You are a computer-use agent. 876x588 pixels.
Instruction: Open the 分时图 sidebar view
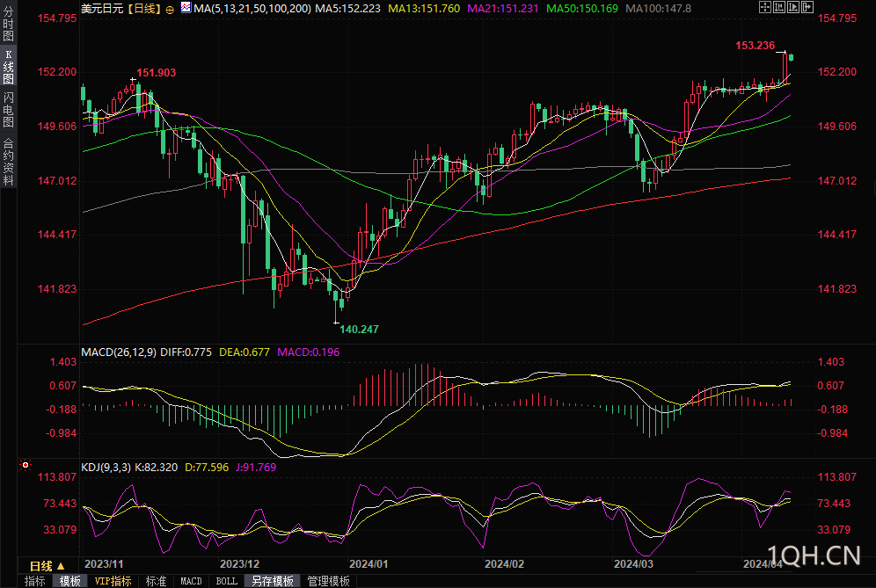(8, 24)
